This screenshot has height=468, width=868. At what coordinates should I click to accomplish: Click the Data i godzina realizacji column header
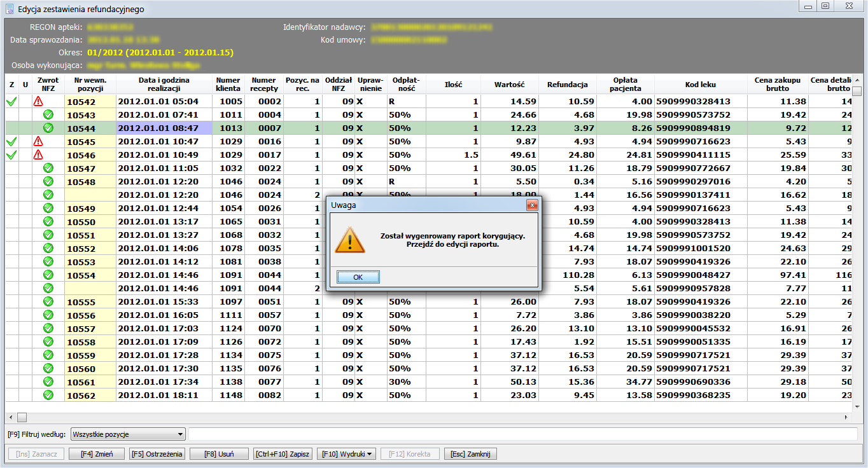coord(164,84)
